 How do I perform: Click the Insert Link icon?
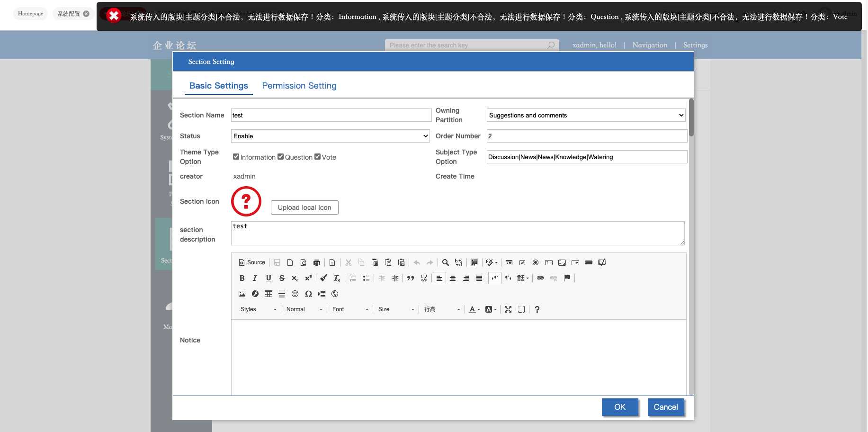pyautogui.click(x=540, y=278)
